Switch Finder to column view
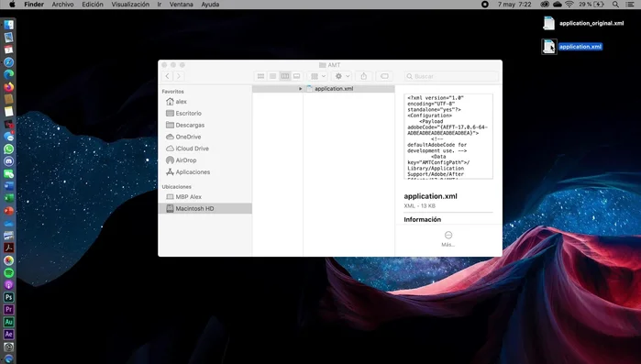This screenshot has height=364, width=641. (285, 76)
